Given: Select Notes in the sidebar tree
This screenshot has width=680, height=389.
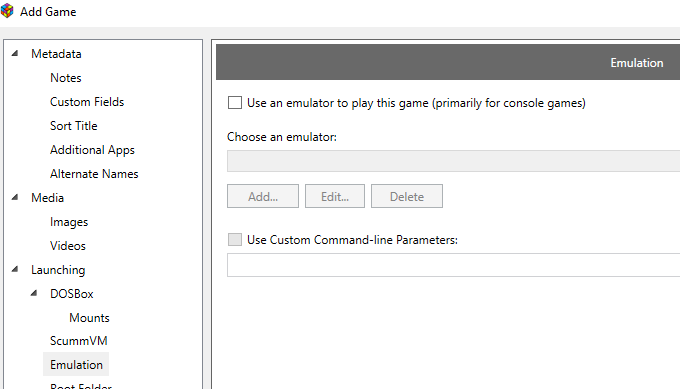Looking at the screenshot, I should pos(65,78).
